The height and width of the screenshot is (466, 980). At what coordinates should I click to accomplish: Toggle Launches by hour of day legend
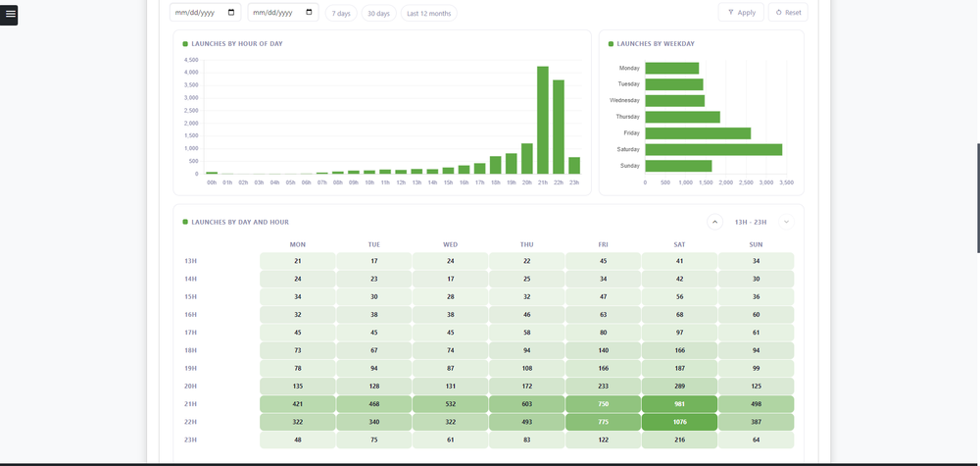pyautogui.click(x=185, y=44)
